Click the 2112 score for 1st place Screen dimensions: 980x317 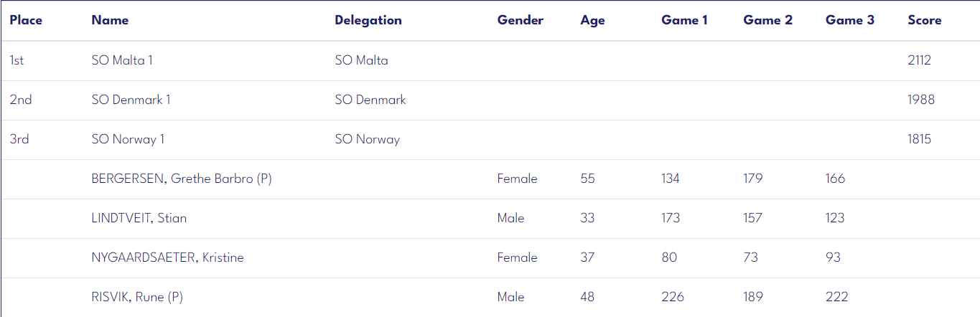919,60
